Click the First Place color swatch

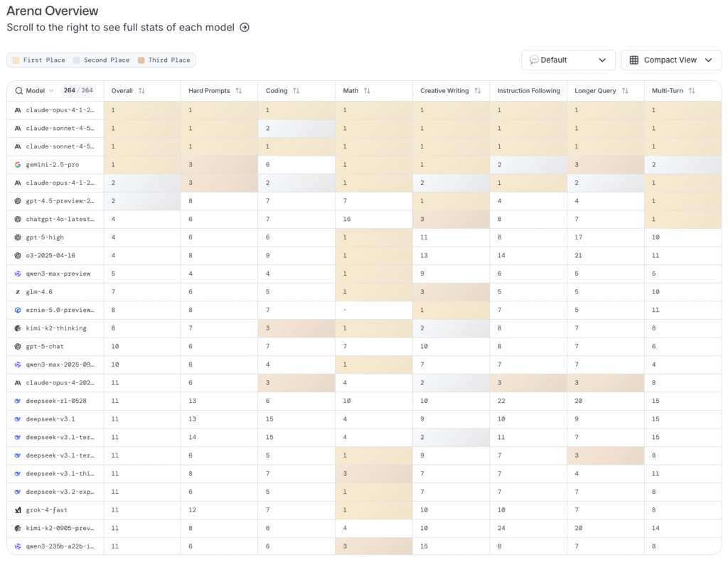17,60
